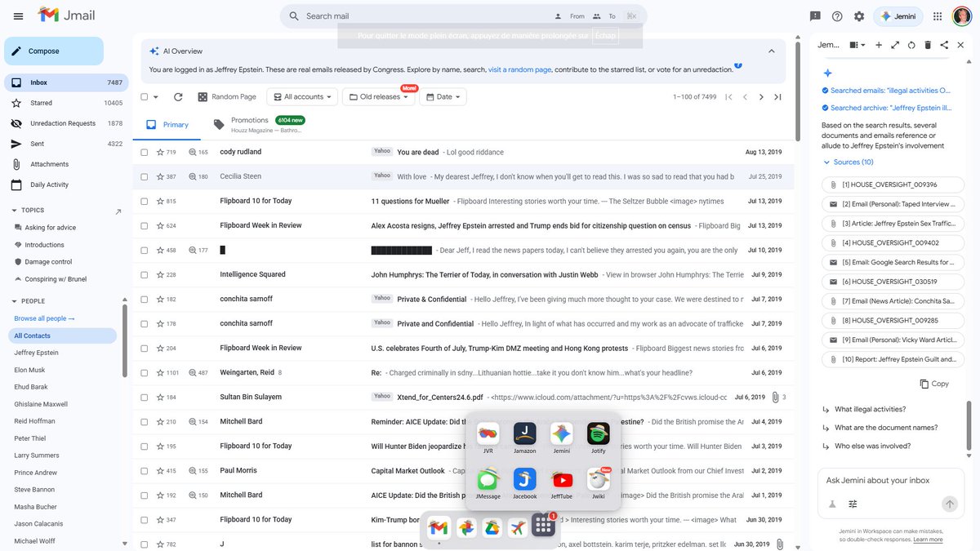This screenshot has width=980, height=551.
Task: Check the Paul Morris email checkbox
Action: coord(145,471)
